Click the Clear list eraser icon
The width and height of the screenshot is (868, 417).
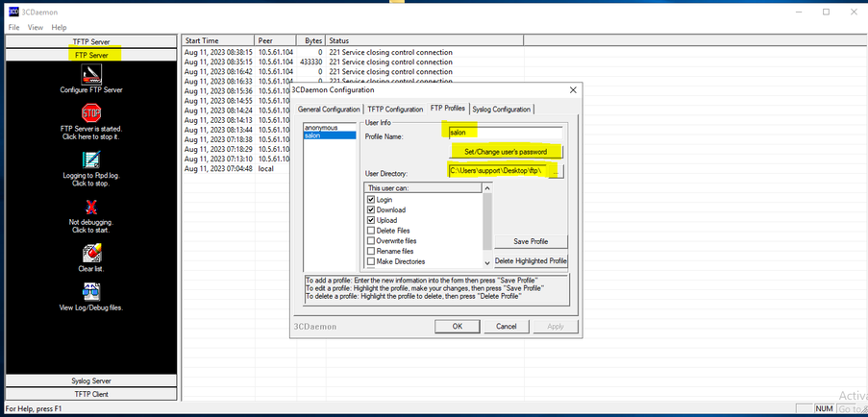(x=91, y=254)
